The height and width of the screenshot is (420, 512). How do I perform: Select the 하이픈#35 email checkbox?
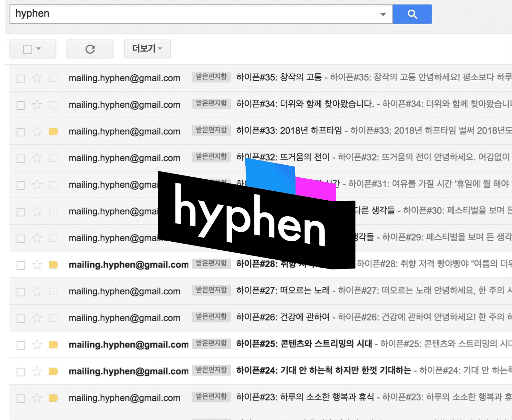point(21,79)
